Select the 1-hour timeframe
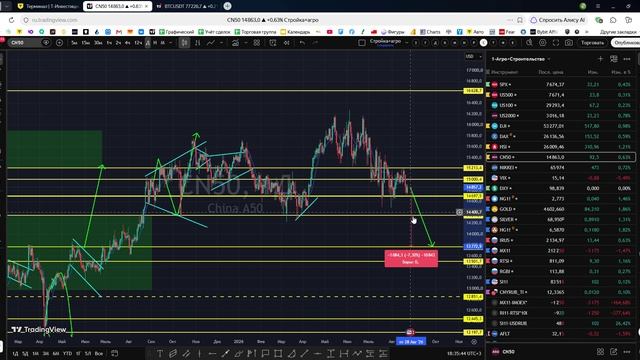The image size is (640, 360). [x=109, y=43]
